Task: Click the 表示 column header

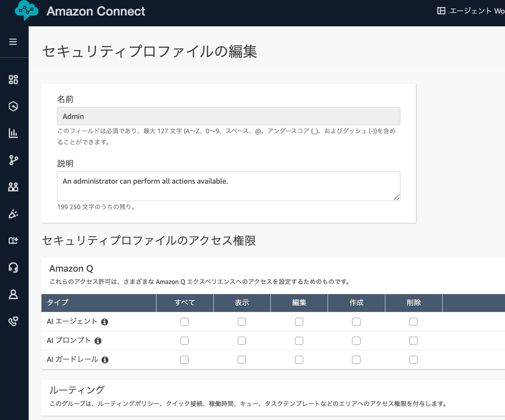Action: pyautogui.click(x=242, y=303)
